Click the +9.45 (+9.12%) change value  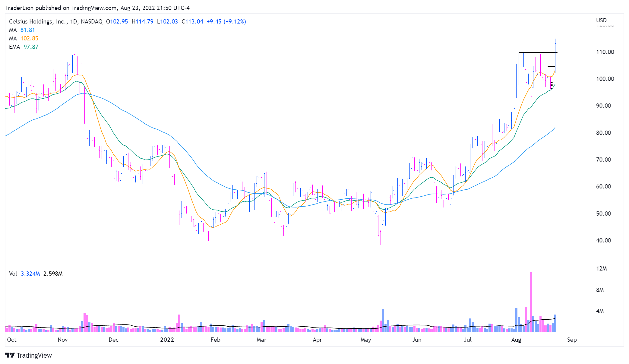click(x=226, y=21)
